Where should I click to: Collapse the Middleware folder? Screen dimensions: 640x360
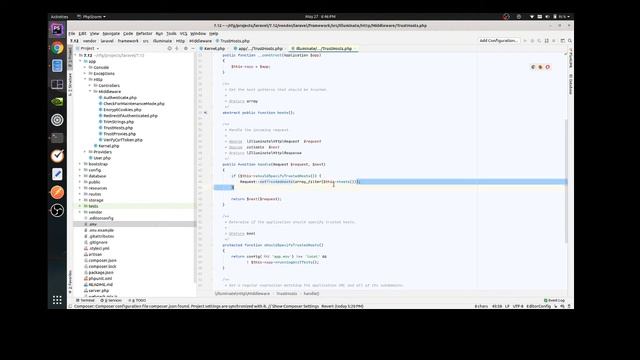(90, 91)
